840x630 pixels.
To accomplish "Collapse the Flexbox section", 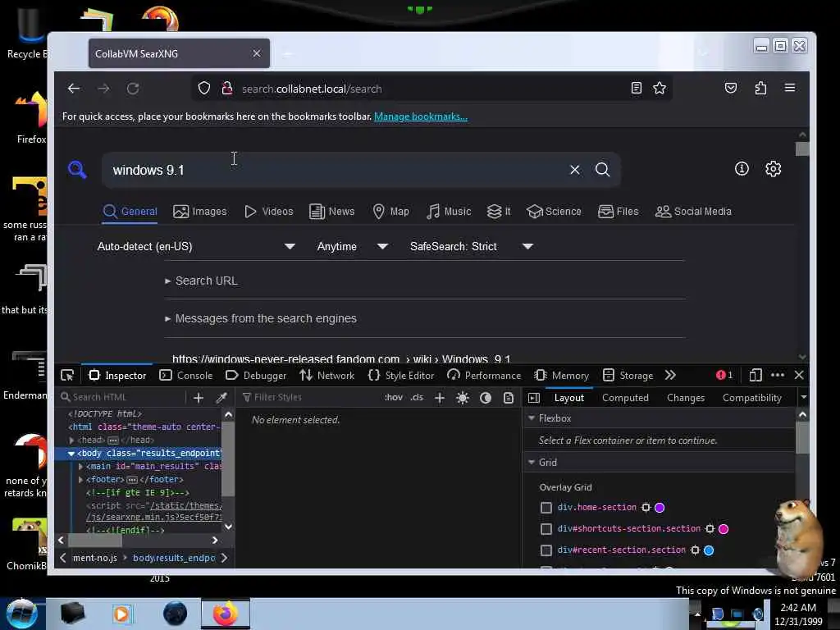I will (532, 418).
